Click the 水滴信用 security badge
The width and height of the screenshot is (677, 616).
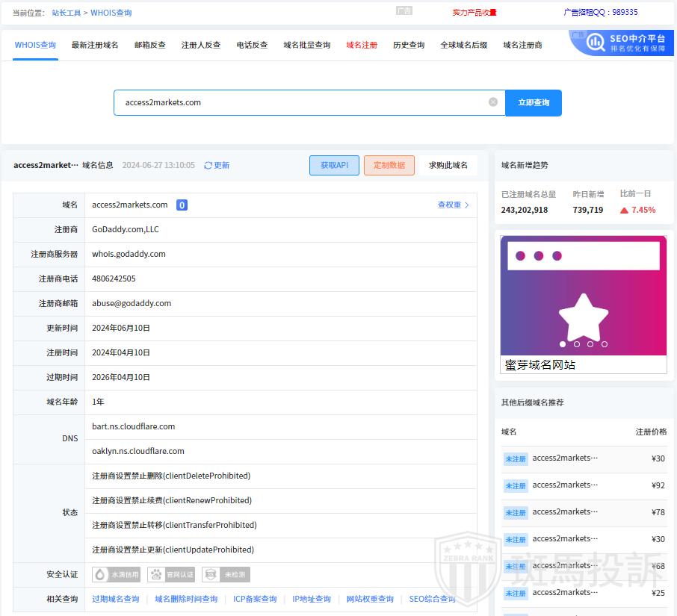[117, 574]
